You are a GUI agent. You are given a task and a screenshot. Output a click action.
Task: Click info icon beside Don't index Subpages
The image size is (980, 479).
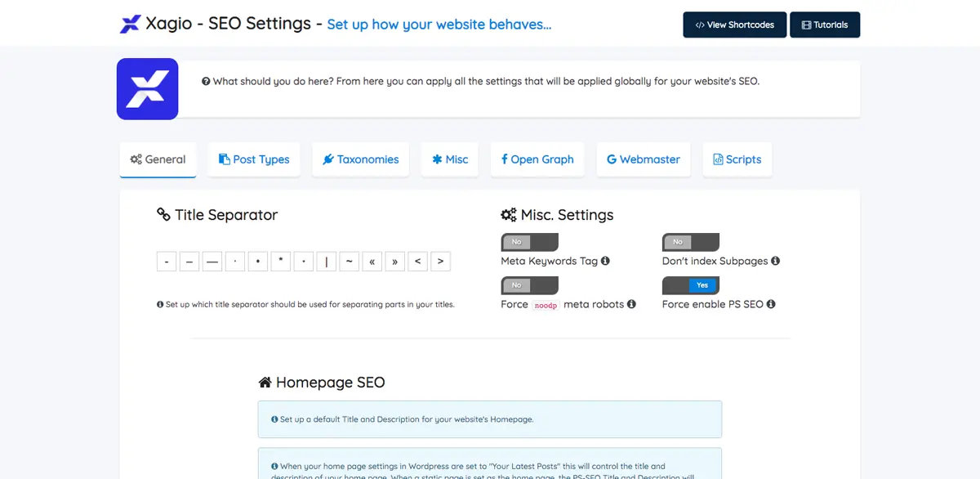[x=775, y=261]
